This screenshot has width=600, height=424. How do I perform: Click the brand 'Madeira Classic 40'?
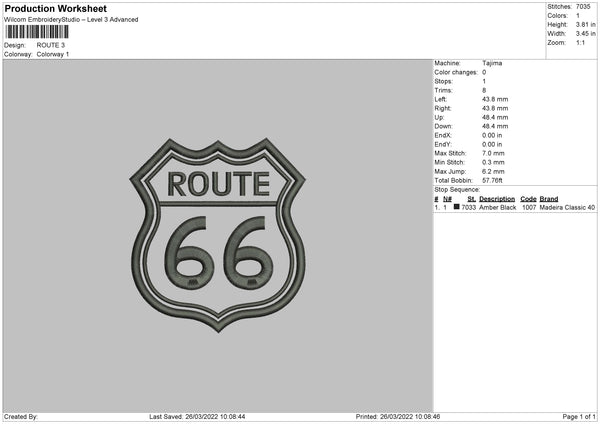pyautogui.click(x=567, y=207)
